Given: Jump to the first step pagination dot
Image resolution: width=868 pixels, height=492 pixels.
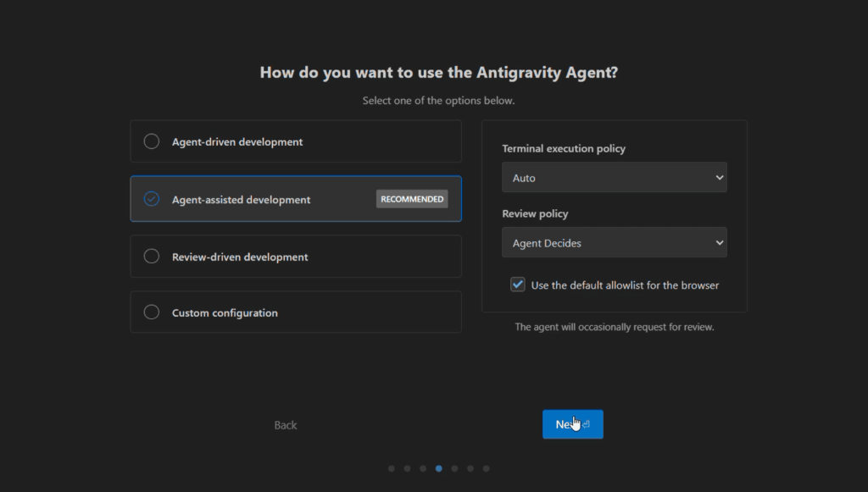Looking at the screenshot, I should 391,468.
